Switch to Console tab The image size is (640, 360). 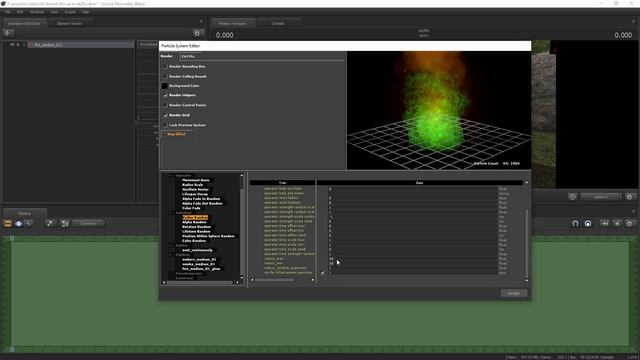coord(278,23)
